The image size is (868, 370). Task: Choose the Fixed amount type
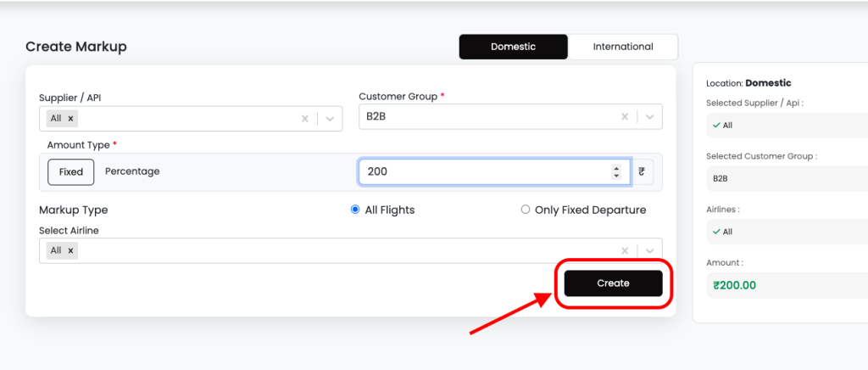pos(71,171)
